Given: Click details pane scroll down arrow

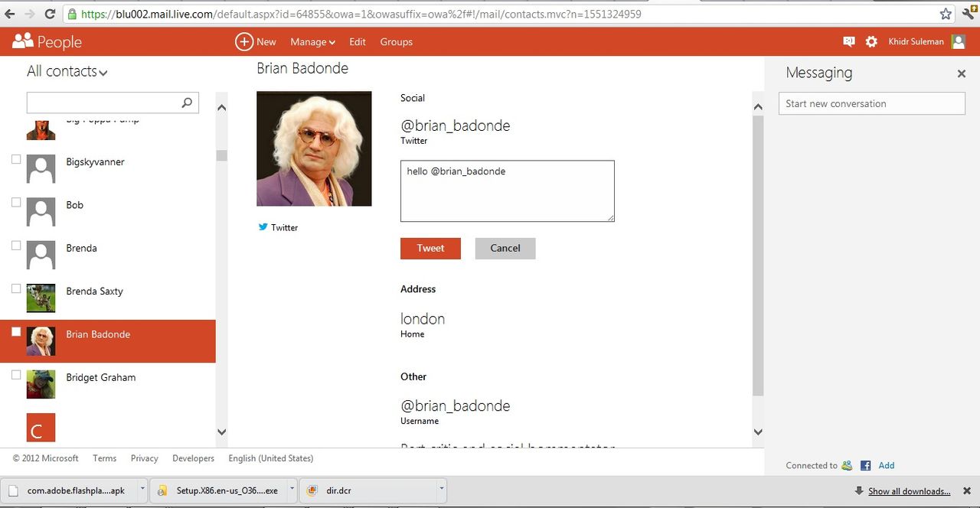Looking at the screenshot, I should click(758, 432).
